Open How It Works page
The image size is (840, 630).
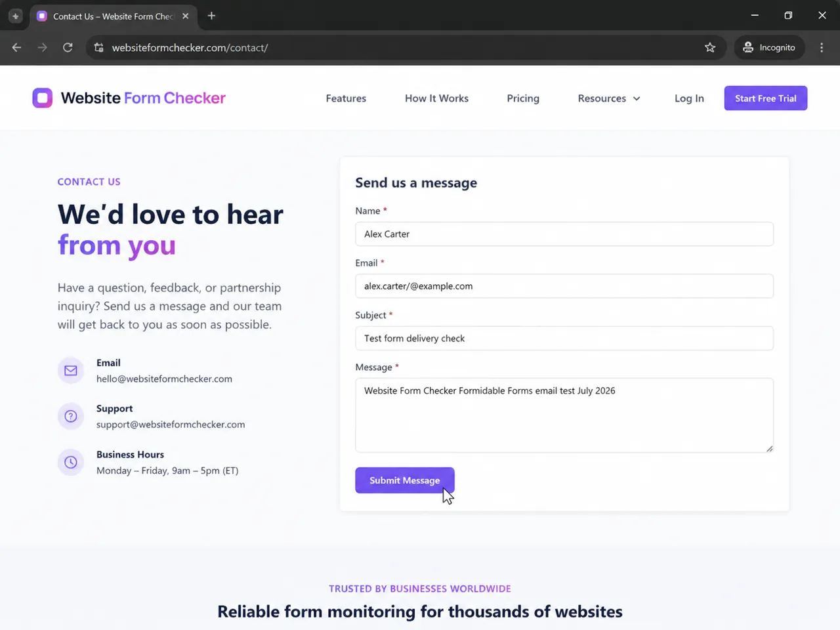tap(436, 98)
